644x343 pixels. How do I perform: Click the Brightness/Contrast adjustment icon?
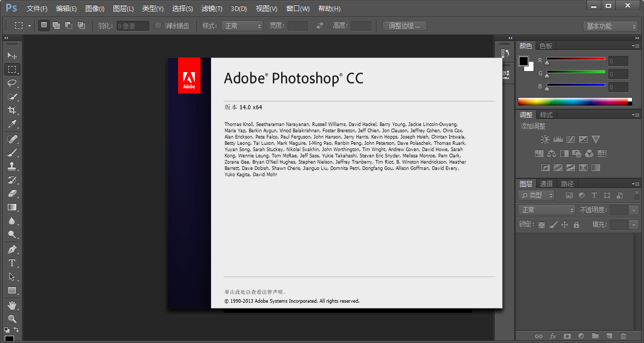tap(545, 140)
